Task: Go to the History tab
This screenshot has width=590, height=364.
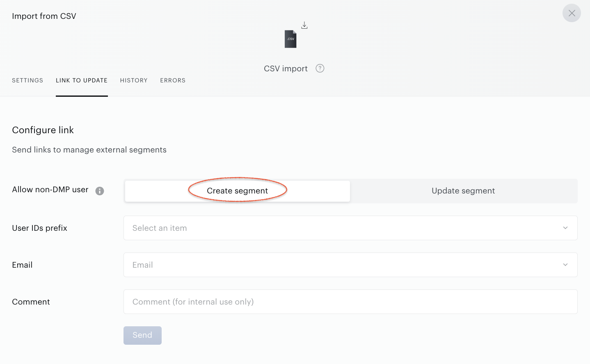Action: (x=134, y=80)
